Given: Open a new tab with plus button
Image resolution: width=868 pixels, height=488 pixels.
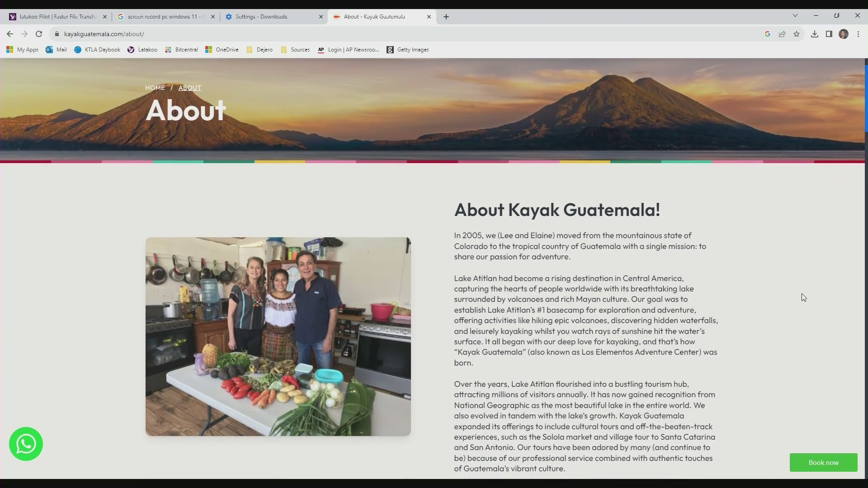Looking at the screenshot, I should click(446, 17).
